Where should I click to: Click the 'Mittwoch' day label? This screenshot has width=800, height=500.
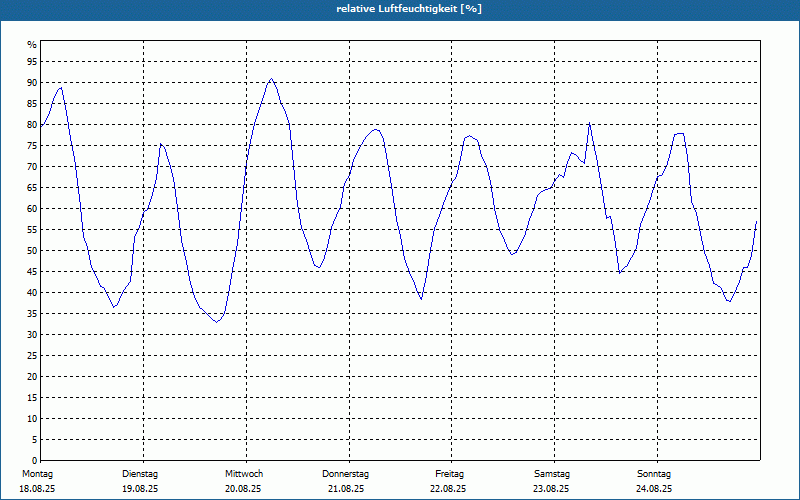coord(244,474)
